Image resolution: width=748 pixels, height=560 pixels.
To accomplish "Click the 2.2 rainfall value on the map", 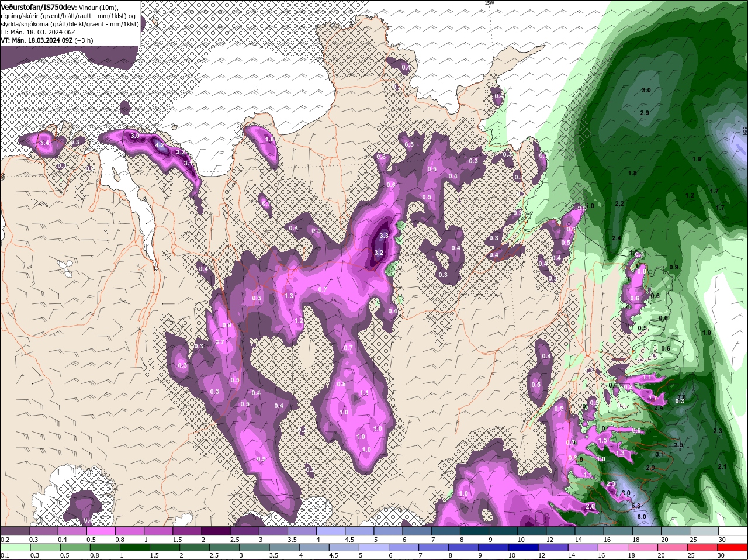I will [620, 203].
